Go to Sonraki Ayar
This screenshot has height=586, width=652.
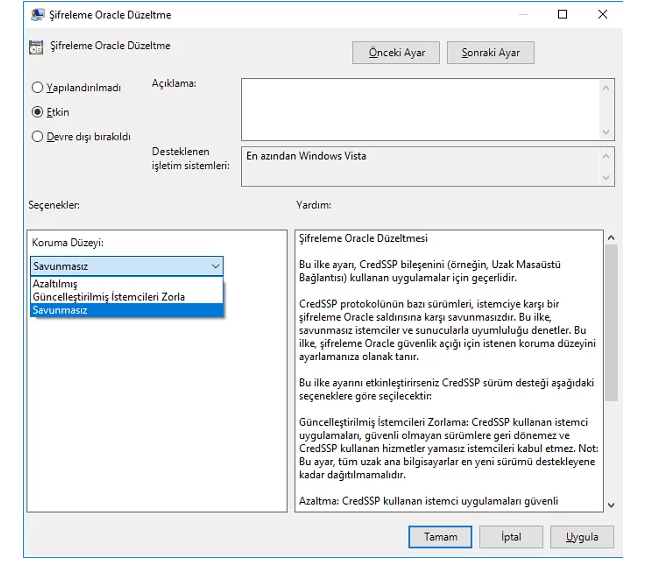pos(491,53)
